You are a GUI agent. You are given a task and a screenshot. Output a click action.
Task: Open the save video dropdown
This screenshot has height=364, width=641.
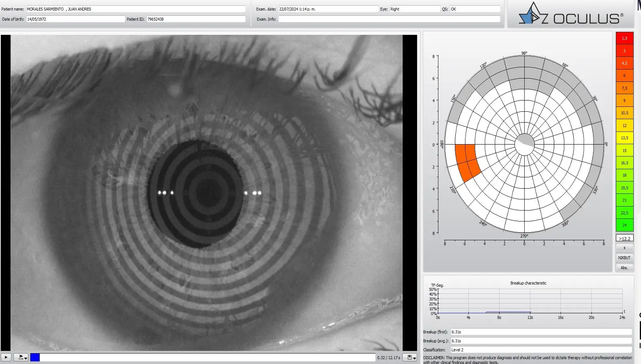tap(412, 358)
